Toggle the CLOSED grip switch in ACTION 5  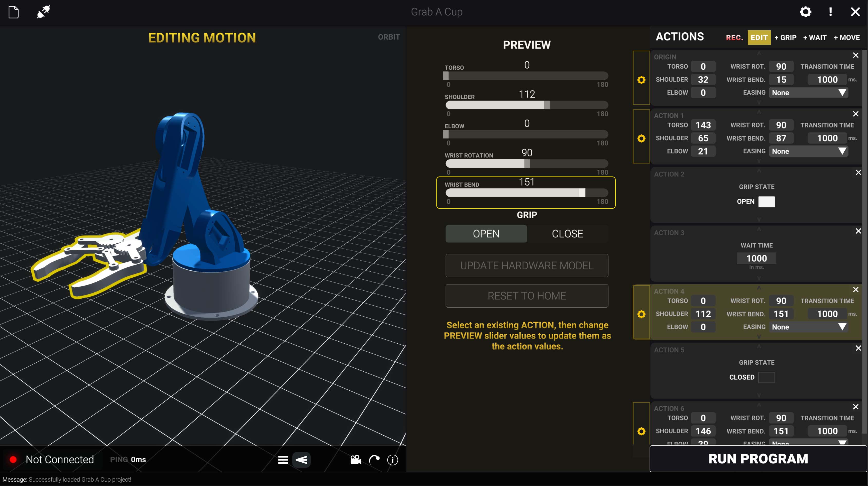click(766, 378)
